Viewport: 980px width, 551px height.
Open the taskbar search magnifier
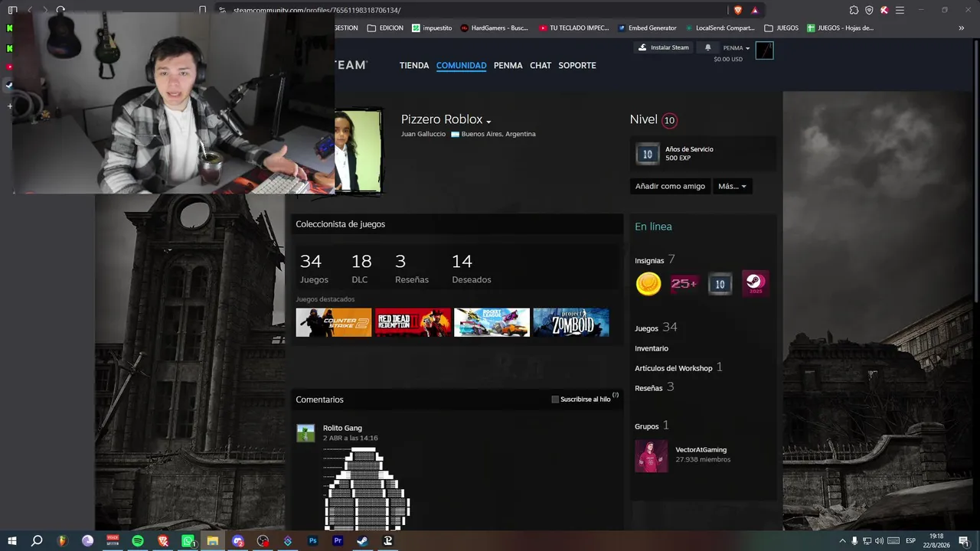[37, 541]
